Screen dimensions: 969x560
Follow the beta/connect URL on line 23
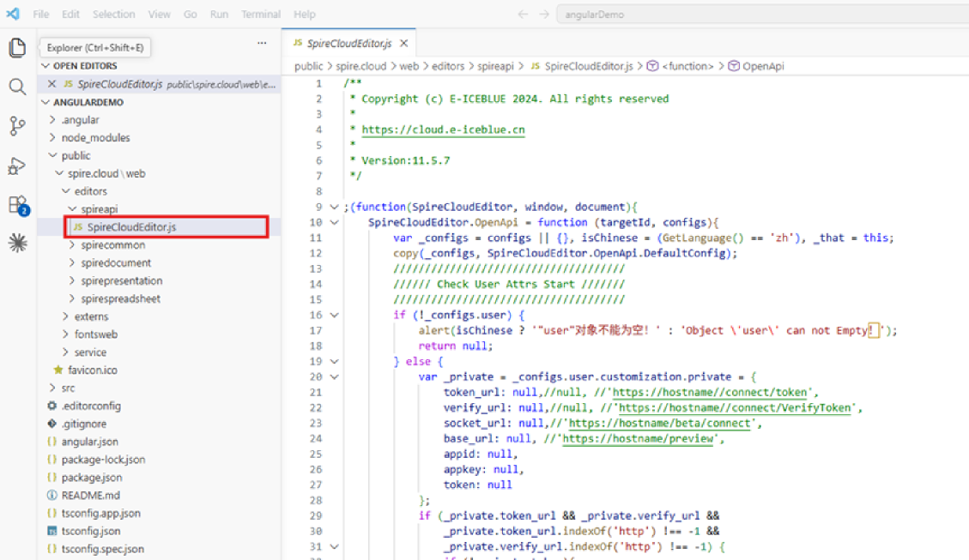[x=659, y=423]
